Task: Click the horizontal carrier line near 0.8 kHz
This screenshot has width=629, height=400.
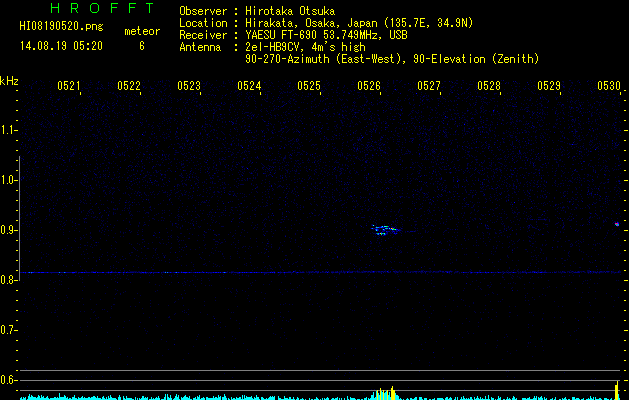Action: 320,272
